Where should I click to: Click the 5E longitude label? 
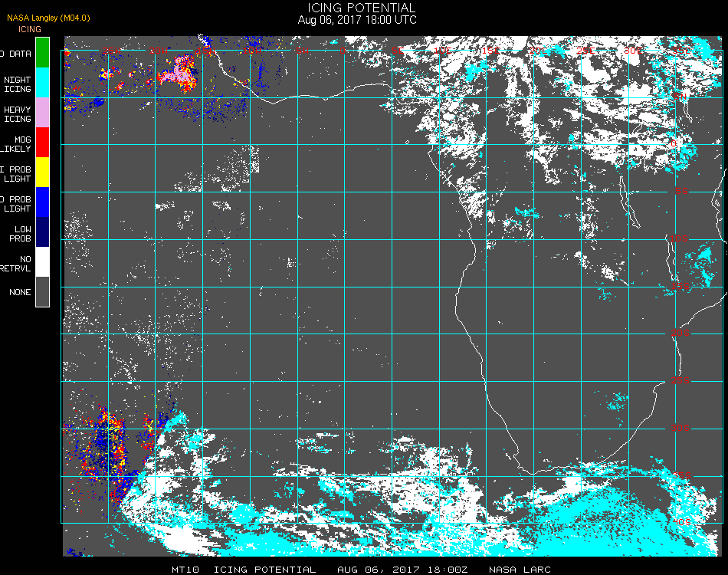[398, 50]
